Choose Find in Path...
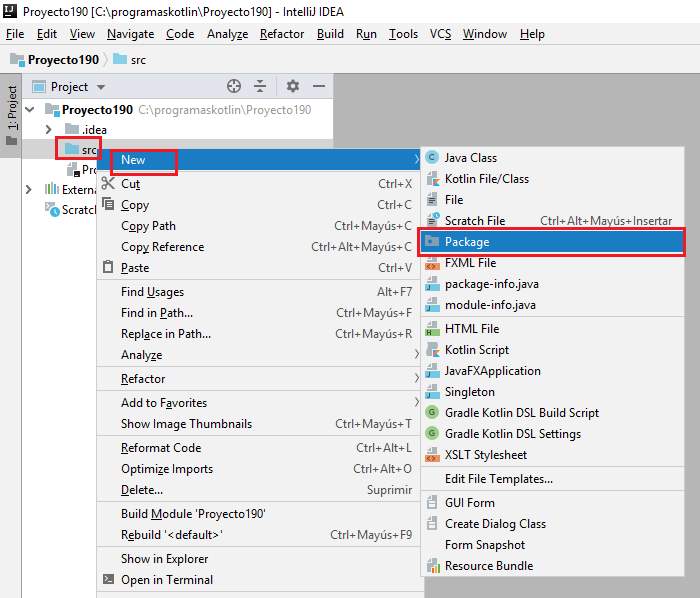The width and height of the screenshot is (700, 598). [x=258, y=312]
